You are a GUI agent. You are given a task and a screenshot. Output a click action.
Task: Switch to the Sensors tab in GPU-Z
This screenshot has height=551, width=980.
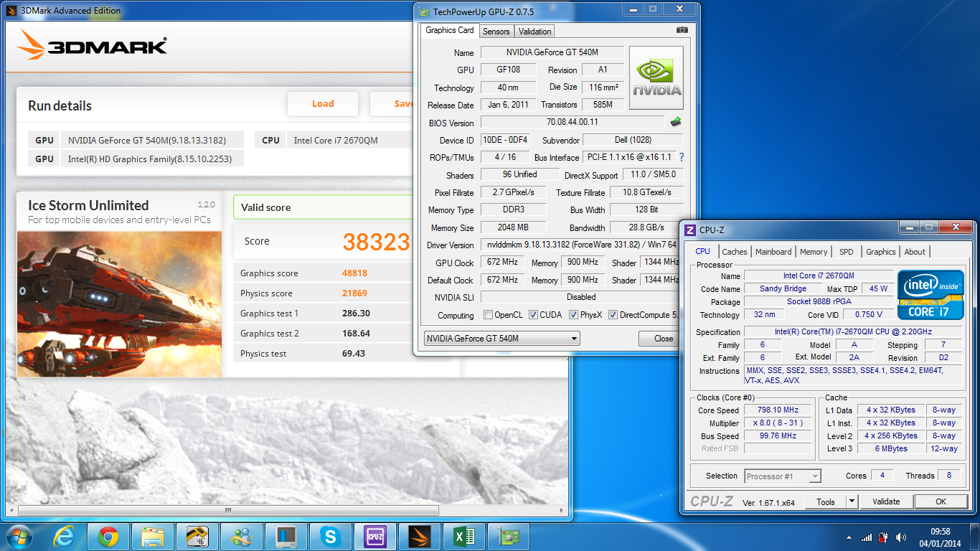496,32
